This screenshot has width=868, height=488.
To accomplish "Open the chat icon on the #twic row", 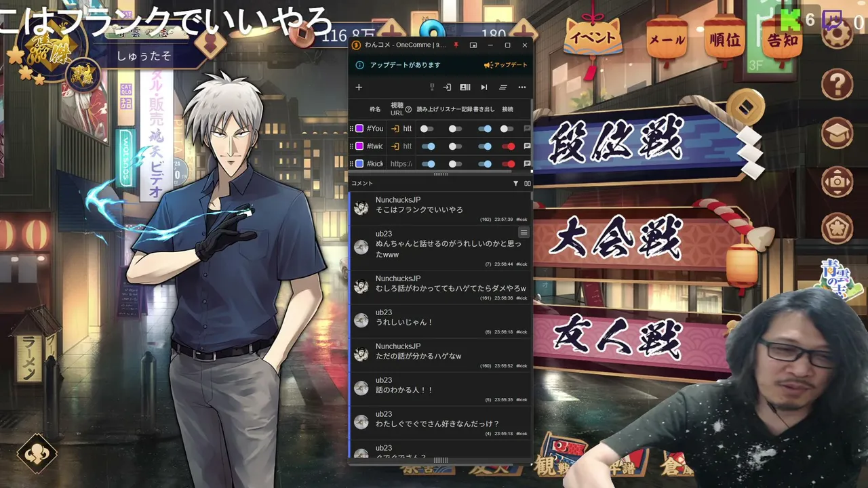I will 527,146.
